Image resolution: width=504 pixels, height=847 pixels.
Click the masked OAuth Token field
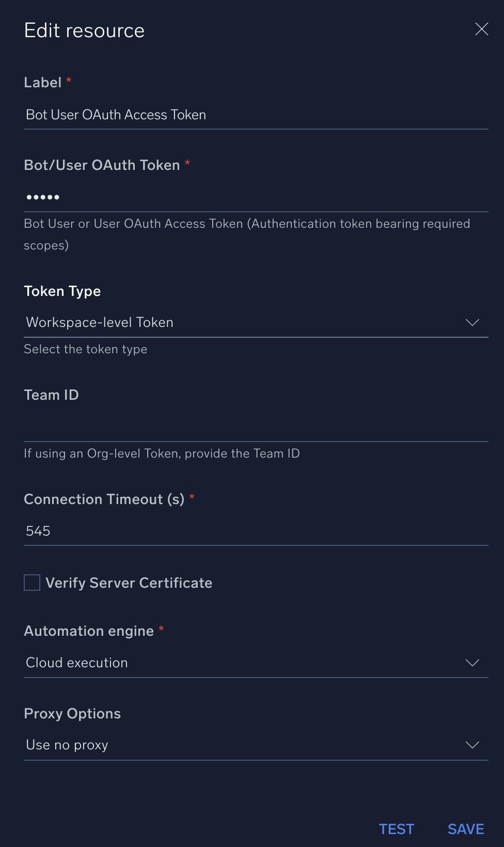click(256, 197)
